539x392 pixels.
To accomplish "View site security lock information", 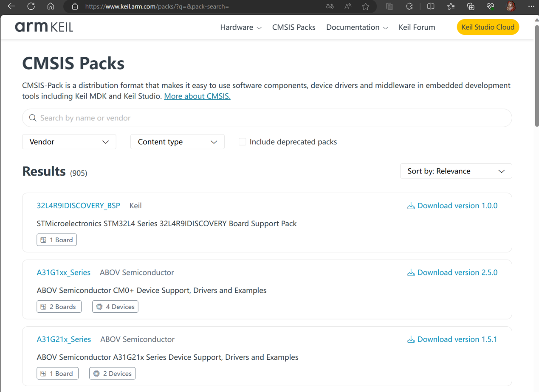I will pos(75,6).
